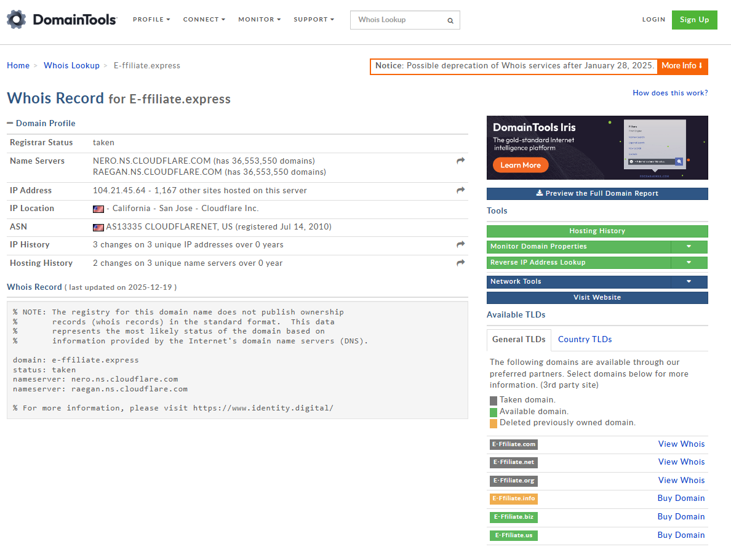
Task: Click More Info on the deprecation notice
Action: pyautogui.click(x=682, y=66)
